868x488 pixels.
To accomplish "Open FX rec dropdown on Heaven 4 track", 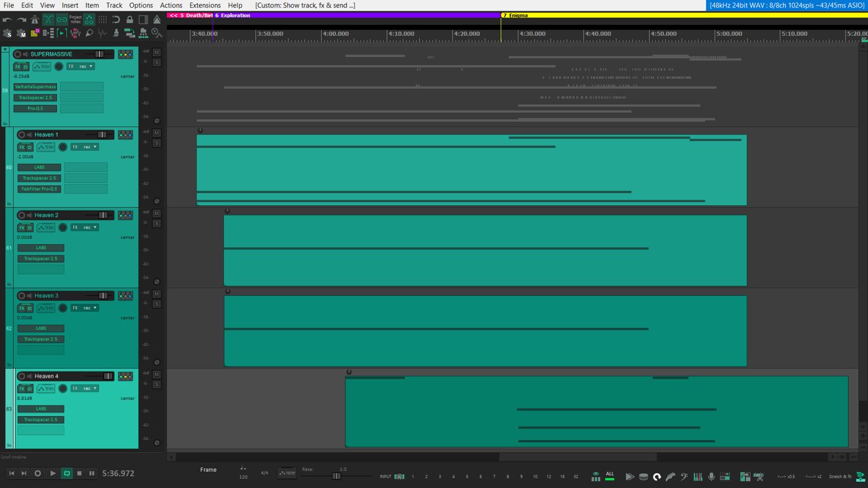I will point(84,388).
